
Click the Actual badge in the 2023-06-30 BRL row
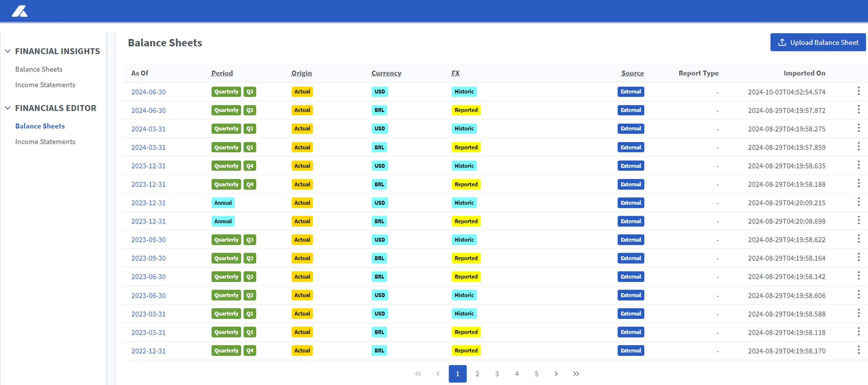point(302,276)
